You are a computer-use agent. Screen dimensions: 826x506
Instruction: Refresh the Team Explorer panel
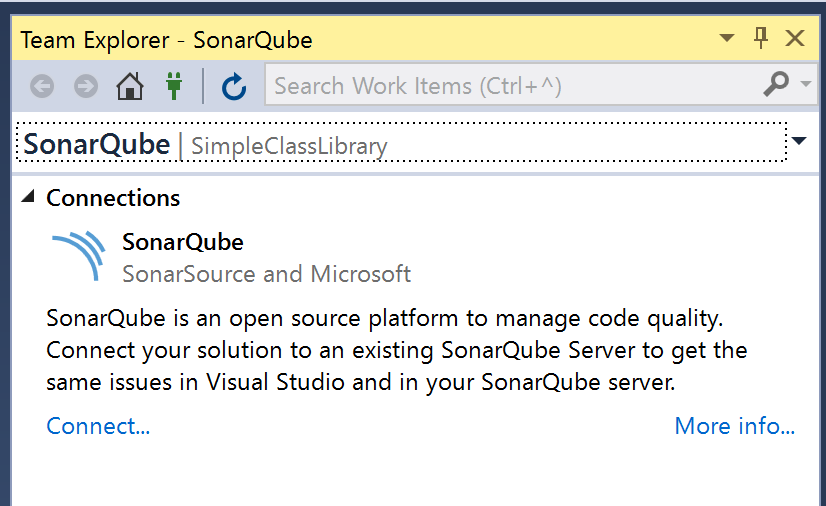click(x=234, y=86)
